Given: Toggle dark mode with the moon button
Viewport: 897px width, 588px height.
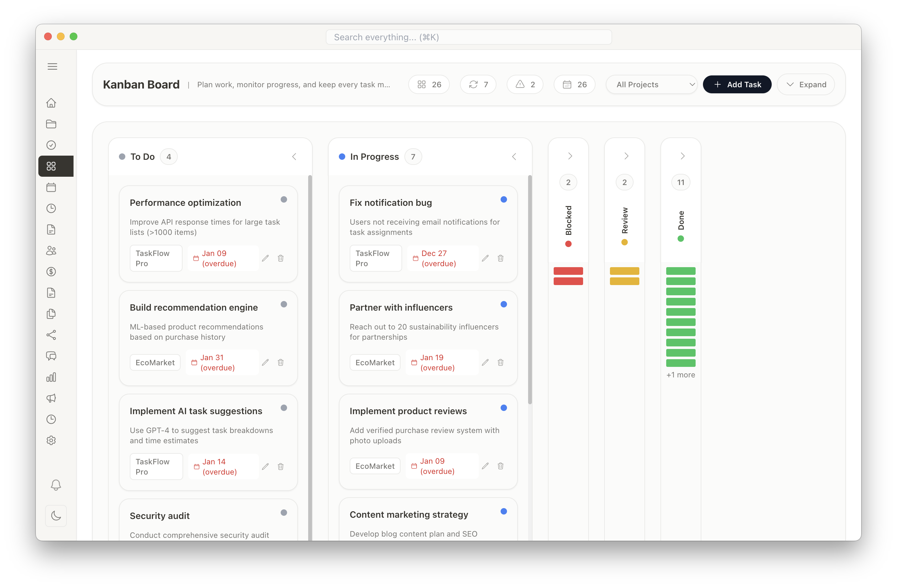Looking at the screenshot, I should click(x=56, y=516).
